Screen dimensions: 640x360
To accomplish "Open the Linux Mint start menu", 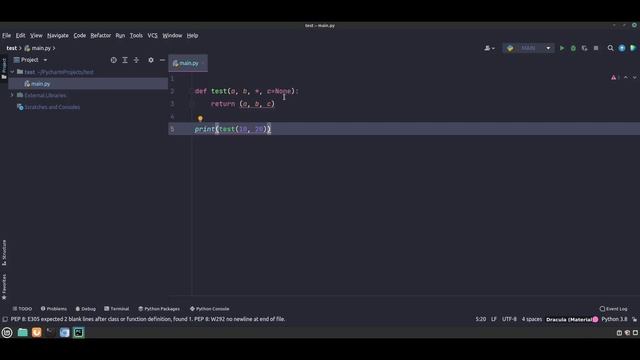I will (x=7, y=333).
